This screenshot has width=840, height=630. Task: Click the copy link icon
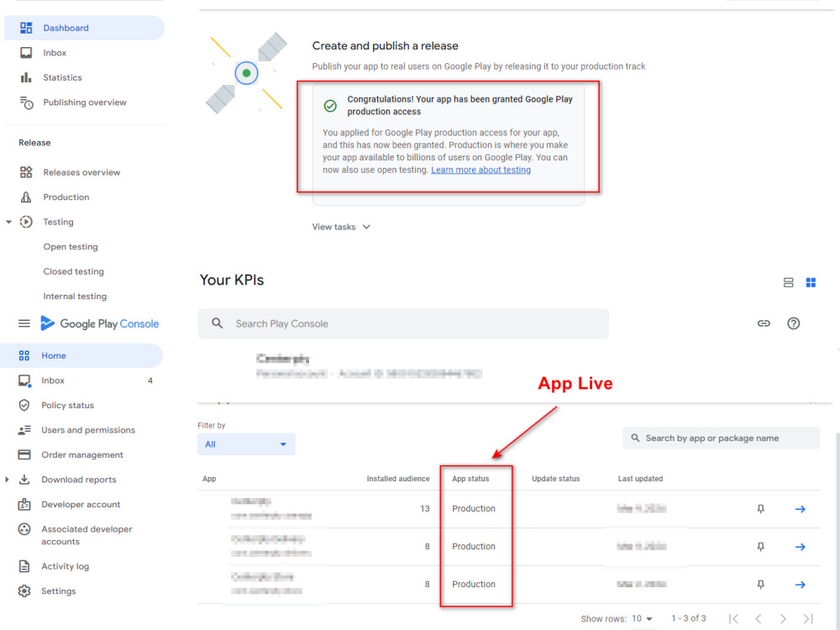pos(764,323)
